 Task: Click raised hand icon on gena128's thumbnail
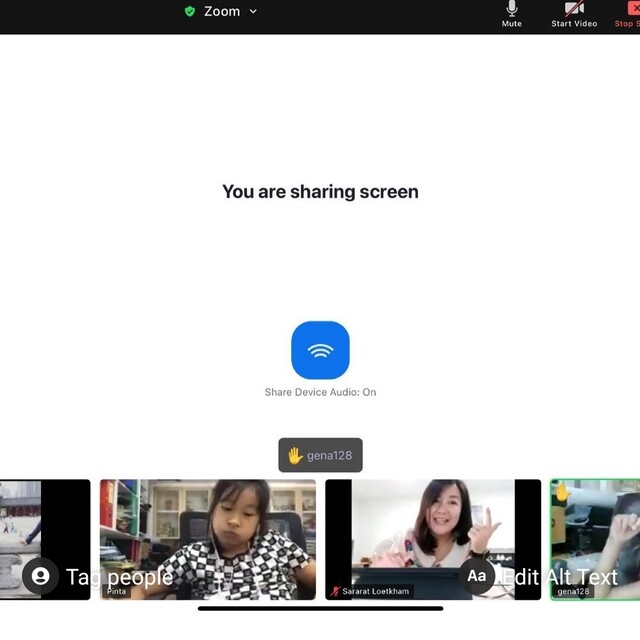pos(562,492)
